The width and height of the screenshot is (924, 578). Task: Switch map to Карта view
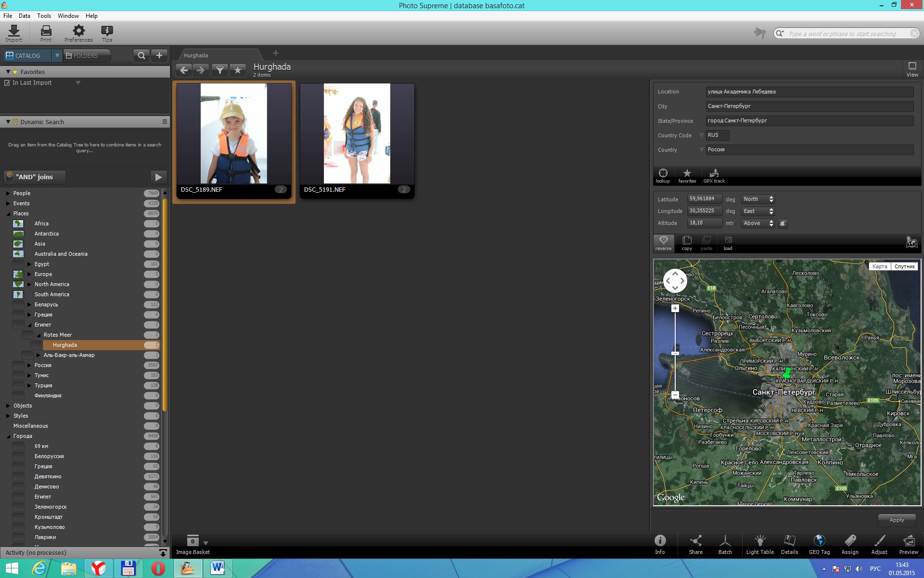coord(880,266)
